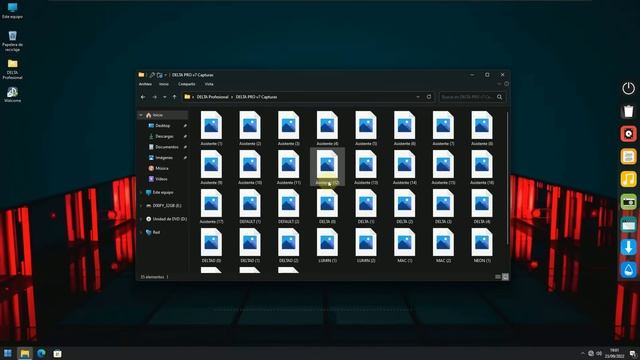Open the Vista ribbon tab
640x360 pixels.
[x=209, y=84]
